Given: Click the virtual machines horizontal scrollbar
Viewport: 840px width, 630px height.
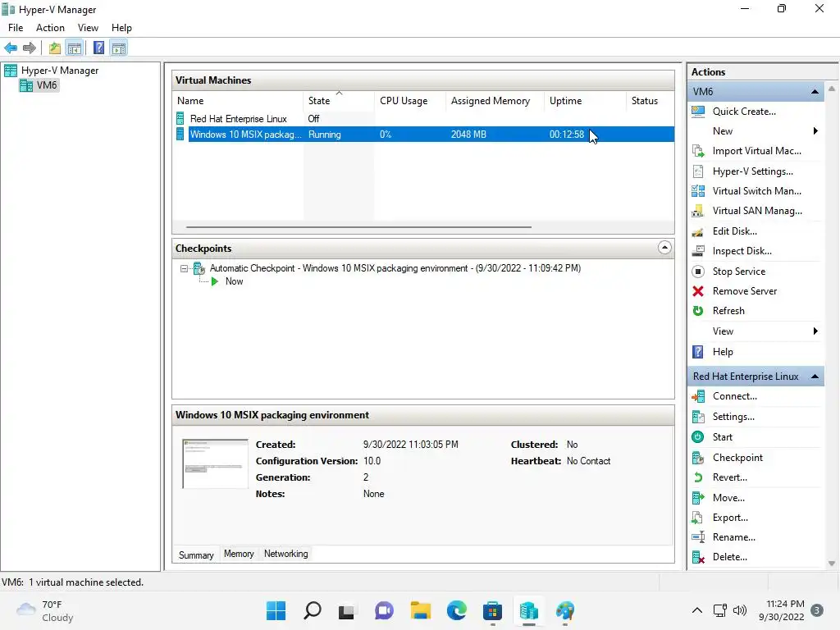Looking at the screenshot, I should click(358, 227).
